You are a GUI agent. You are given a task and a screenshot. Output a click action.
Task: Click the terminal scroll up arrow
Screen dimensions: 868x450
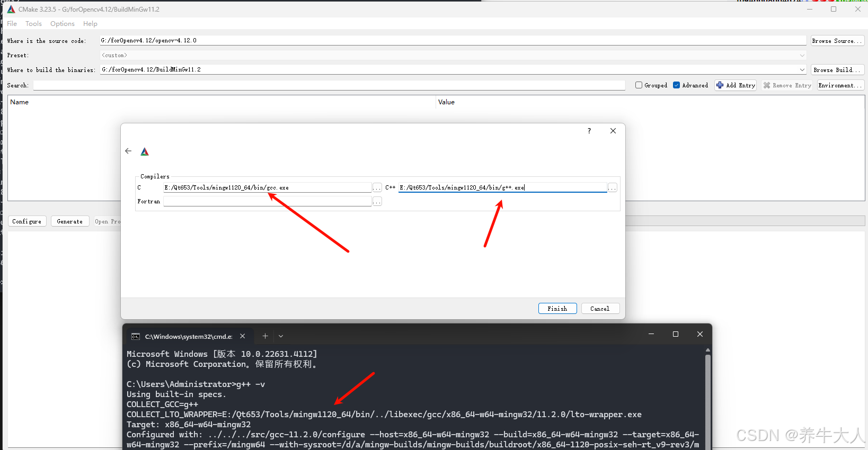[x=707, y=350]
